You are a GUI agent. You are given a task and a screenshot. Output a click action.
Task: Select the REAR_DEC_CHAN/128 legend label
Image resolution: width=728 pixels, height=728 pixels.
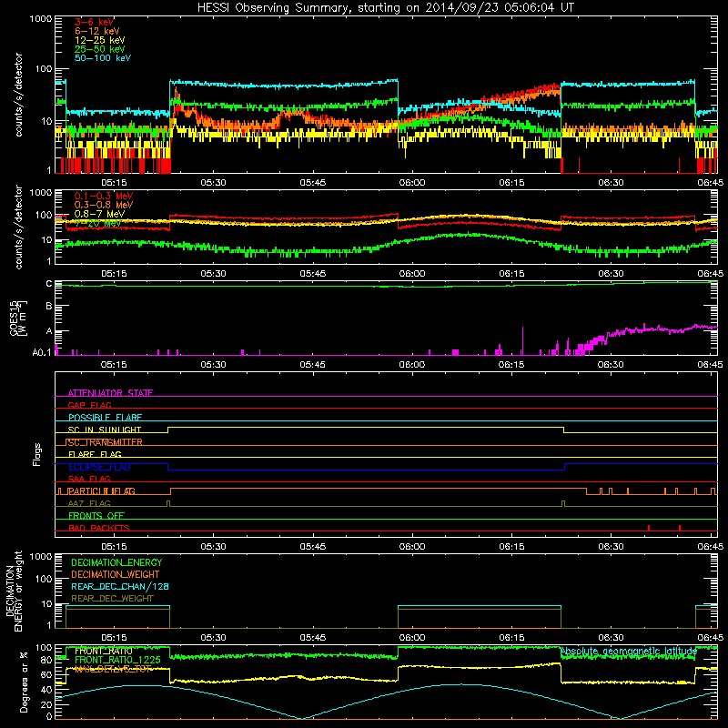click(120, 586)
